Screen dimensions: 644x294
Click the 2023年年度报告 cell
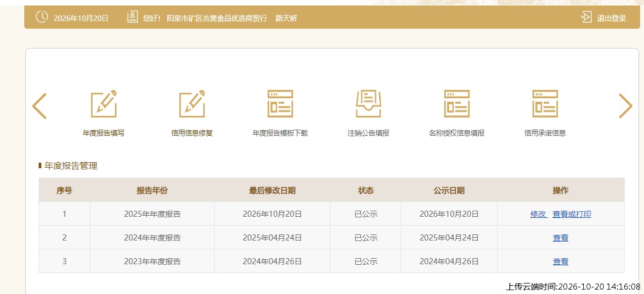coord(152,261)
